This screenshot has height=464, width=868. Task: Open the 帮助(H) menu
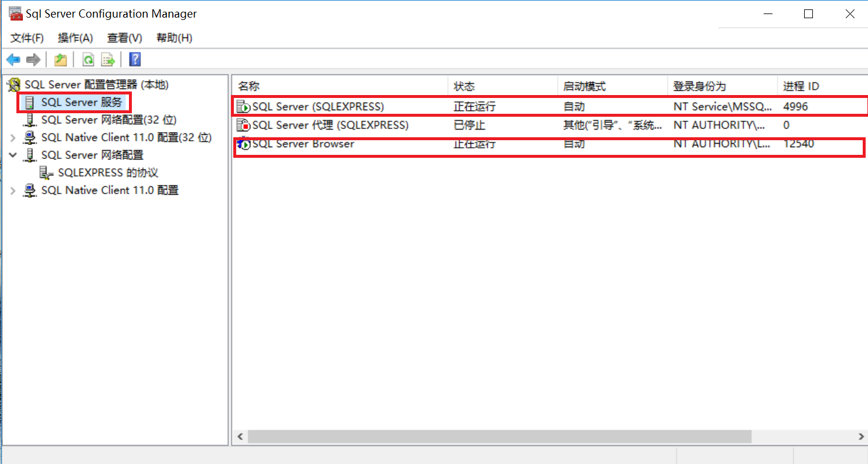coord(174,38)
